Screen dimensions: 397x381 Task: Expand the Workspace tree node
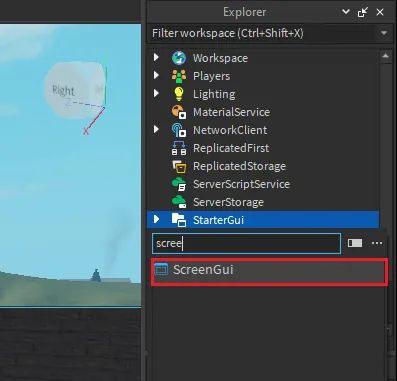(156, 57)
